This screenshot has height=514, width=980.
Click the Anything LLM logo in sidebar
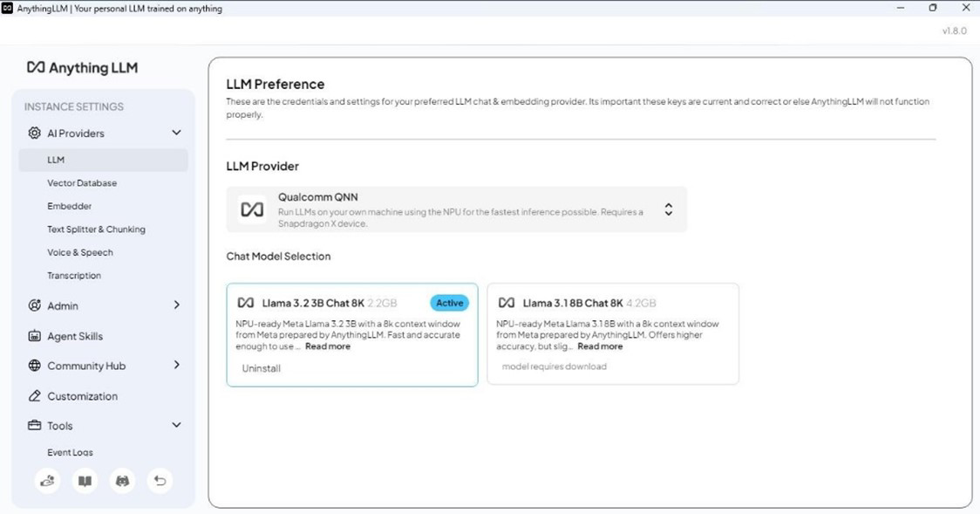click(x=82, y=67)
